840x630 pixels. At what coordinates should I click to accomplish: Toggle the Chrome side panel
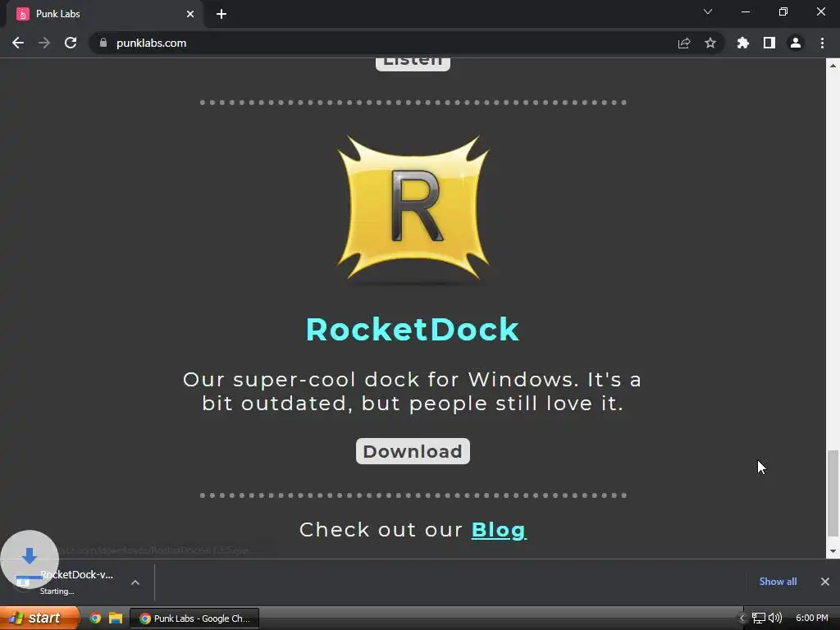coord(769,43)
